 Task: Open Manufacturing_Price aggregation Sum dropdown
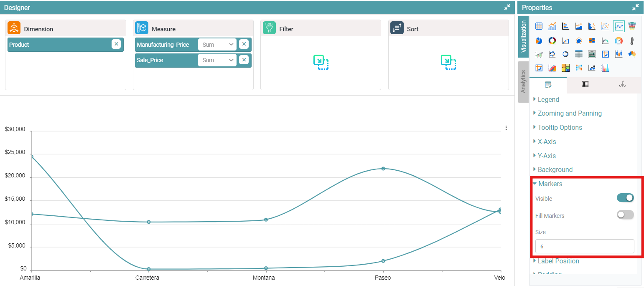tap(217, 45)
